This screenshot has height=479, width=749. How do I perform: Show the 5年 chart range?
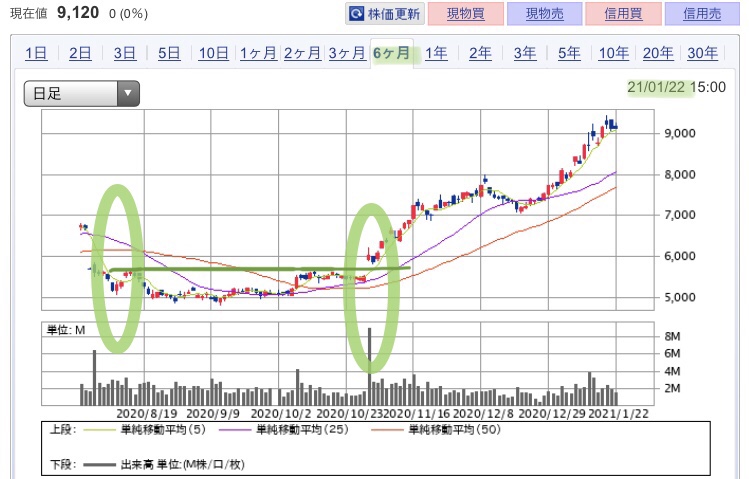click(569, 53)
